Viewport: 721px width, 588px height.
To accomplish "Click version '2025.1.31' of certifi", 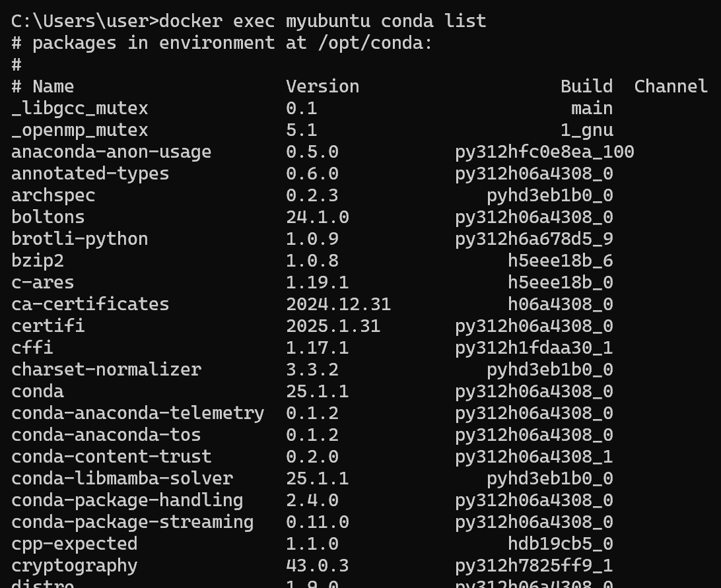I will coord(333,326).
